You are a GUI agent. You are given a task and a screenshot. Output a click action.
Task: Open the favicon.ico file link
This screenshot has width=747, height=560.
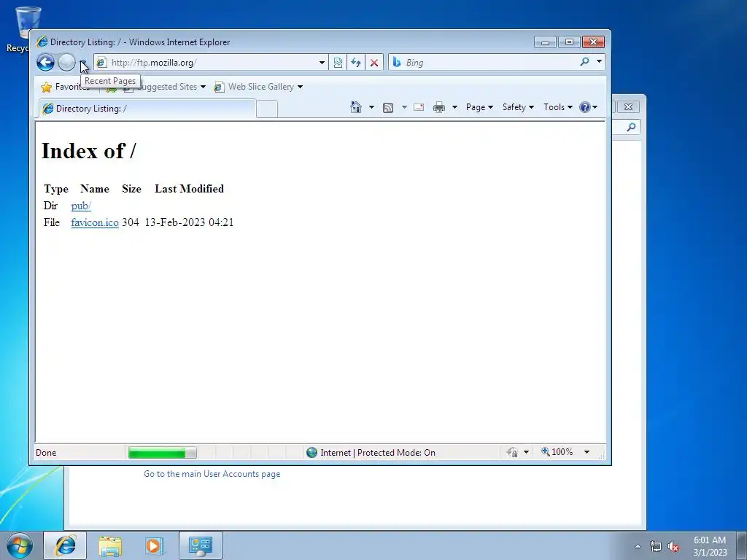click(95, 222)
